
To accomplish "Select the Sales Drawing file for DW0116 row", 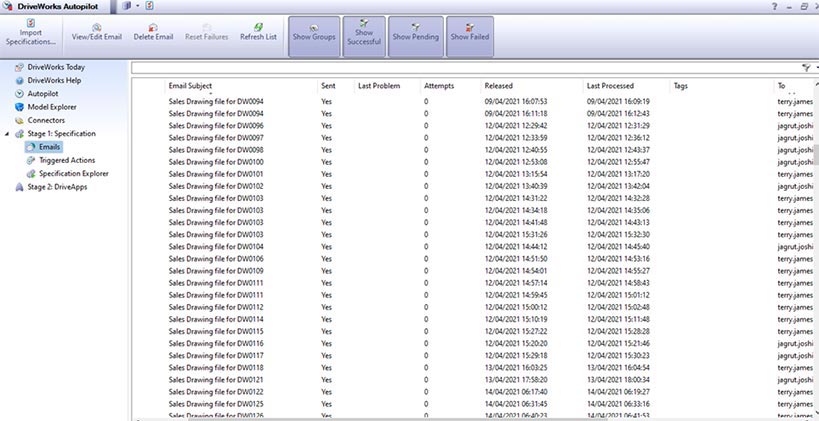I will coord(473,343).
